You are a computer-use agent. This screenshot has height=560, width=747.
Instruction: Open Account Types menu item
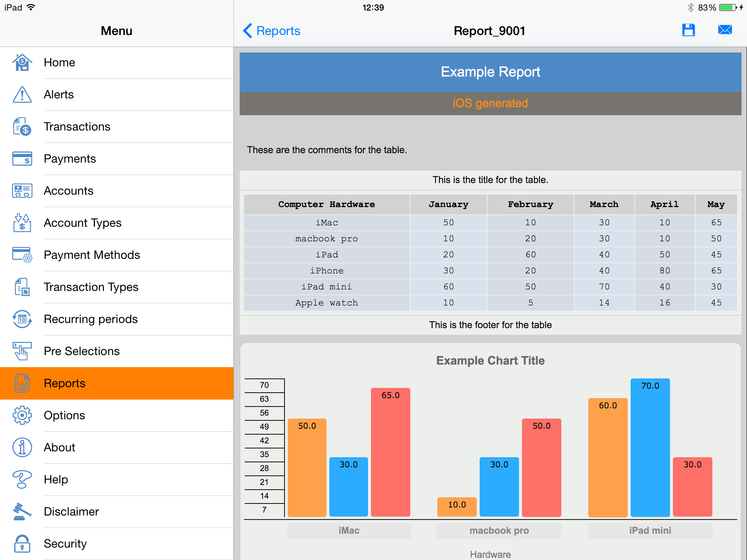point(82,223)
